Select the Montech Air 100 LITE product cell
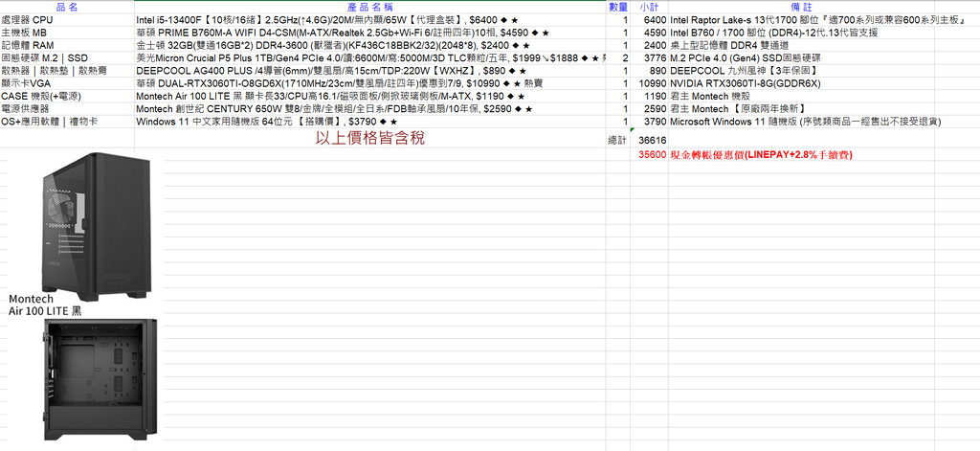This screenshot has height=451, width=980. (369, 97)
